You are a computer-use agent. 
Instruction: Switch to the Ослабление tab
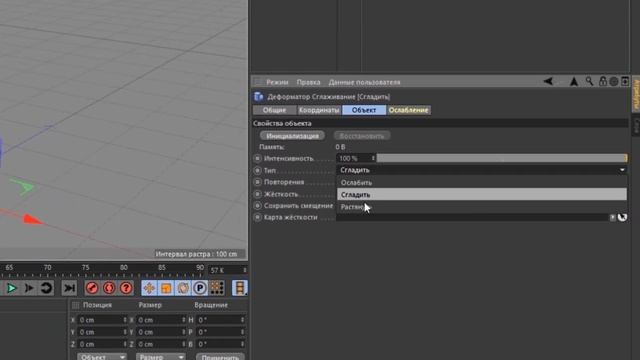[409, 110]
